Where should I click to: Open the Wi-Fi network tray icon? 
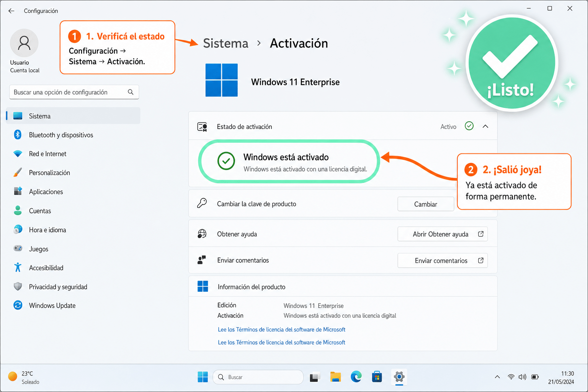pos(511,377)
